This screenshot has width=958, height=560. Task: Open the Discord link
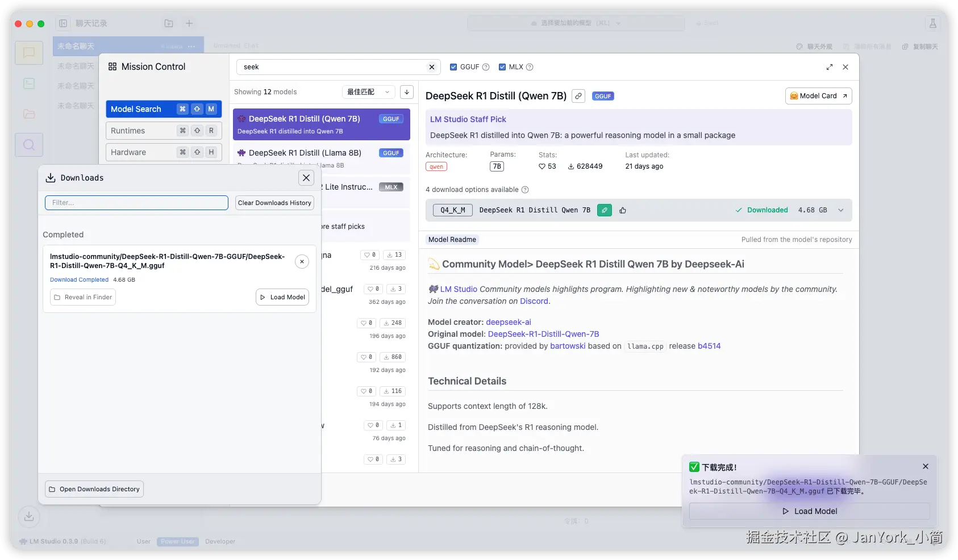coord(534,302)
